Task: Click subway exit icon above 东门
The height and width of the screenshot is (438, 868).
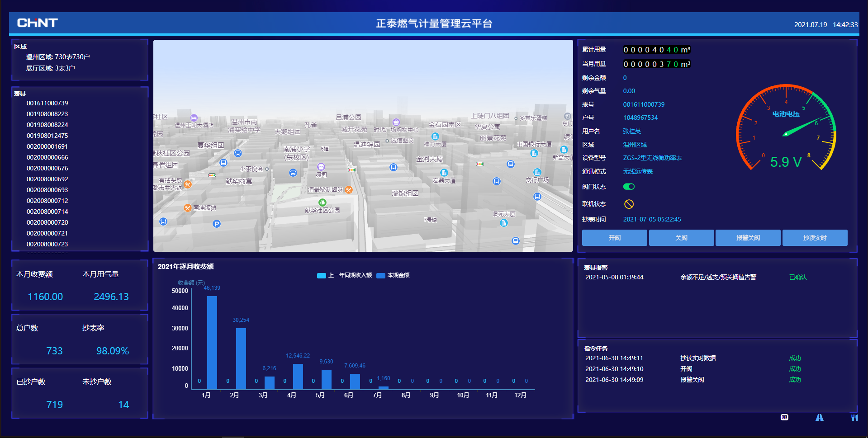Action: tap(568, 117)
